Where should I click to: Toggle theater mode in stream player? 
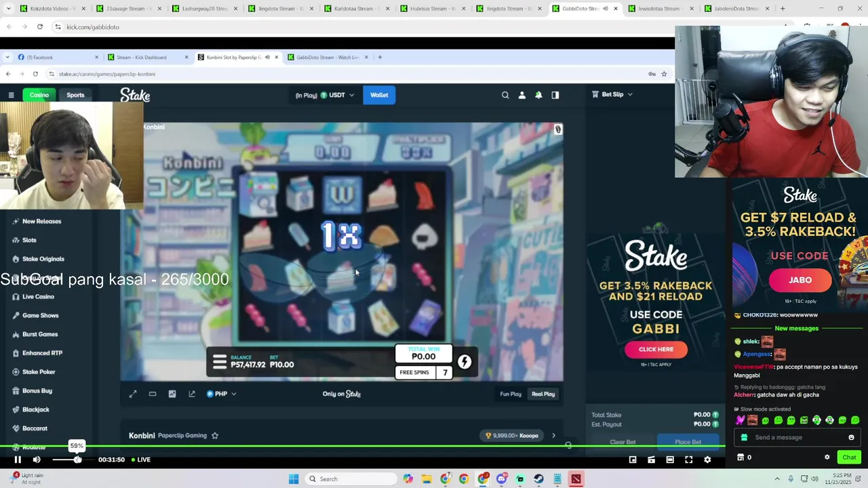(x=669, y=460)
